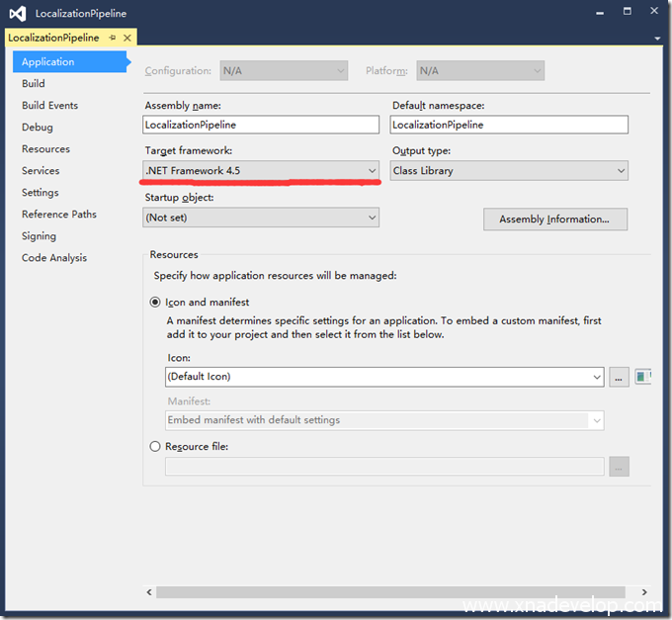The height and width of the screenshot is (620, 672).
Task: Open the tab list overflow arrow
Action: coord(657,38)
